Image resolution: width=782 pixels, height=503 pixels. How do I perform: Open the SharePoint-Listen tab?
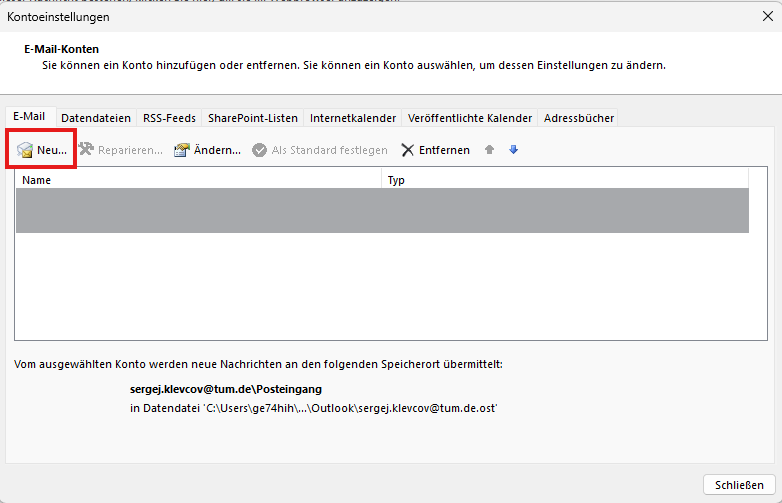point(253,118)
